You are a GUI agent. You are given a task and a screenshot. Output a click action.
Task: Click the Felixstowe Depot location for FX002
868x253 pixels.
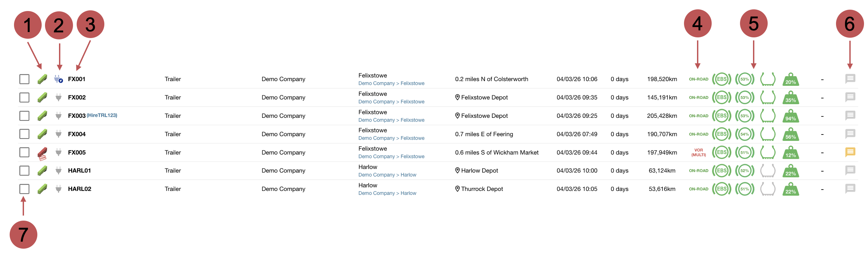tap(484, 97)
